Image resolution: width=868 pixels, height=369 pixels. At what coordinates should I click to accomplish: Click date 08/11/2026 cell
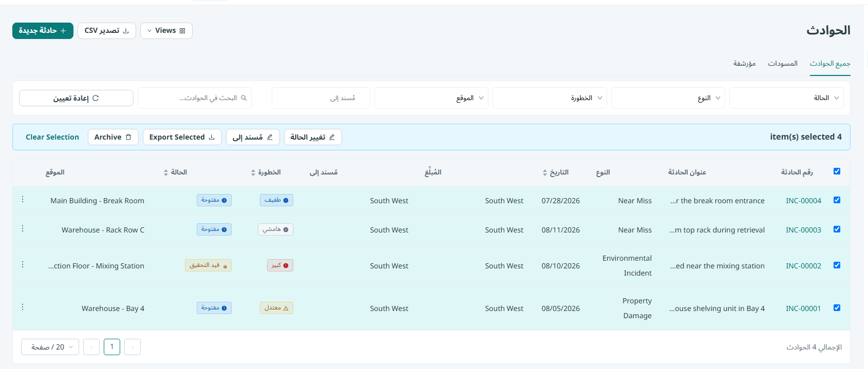(x=560, y=230)
